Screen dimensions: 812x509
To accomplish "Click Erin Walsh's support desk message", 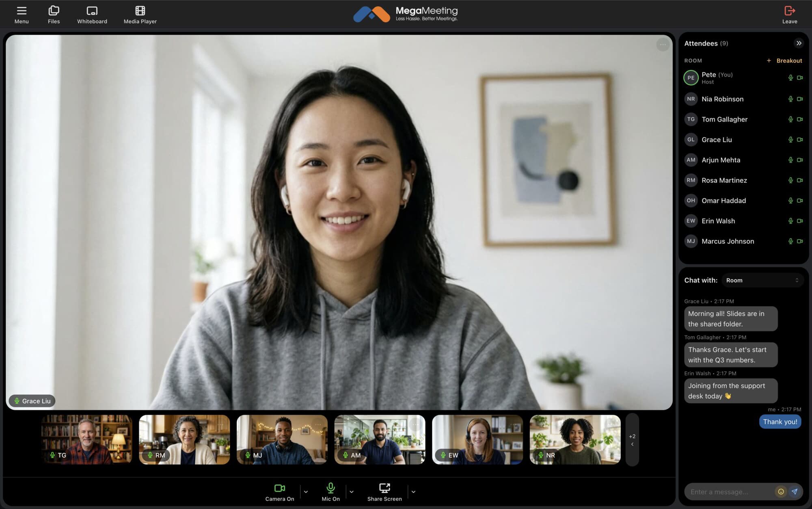I will 731,391.
